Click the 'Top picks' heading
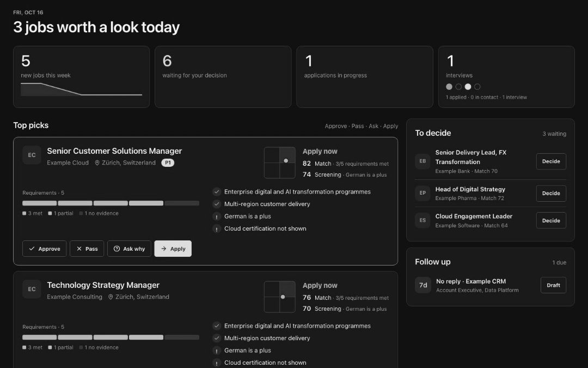The image size is (588, 368). tap(30, 125)
